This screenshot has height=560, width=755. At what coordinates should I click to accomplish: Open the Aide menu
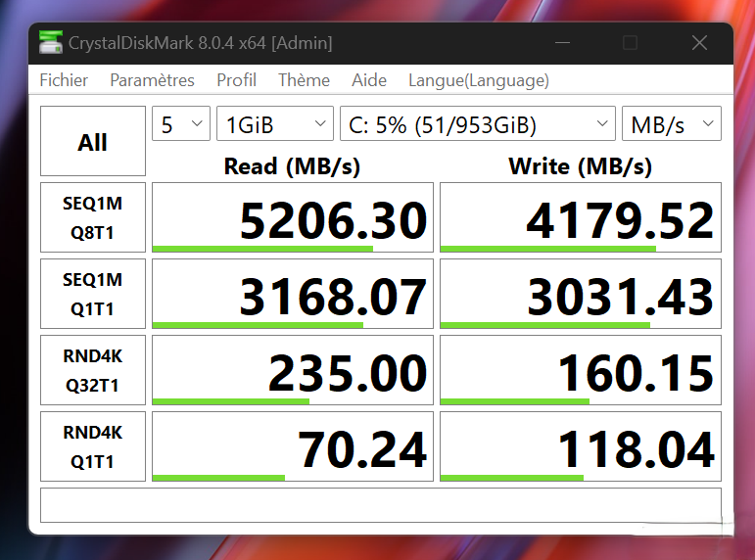[369, 80]
